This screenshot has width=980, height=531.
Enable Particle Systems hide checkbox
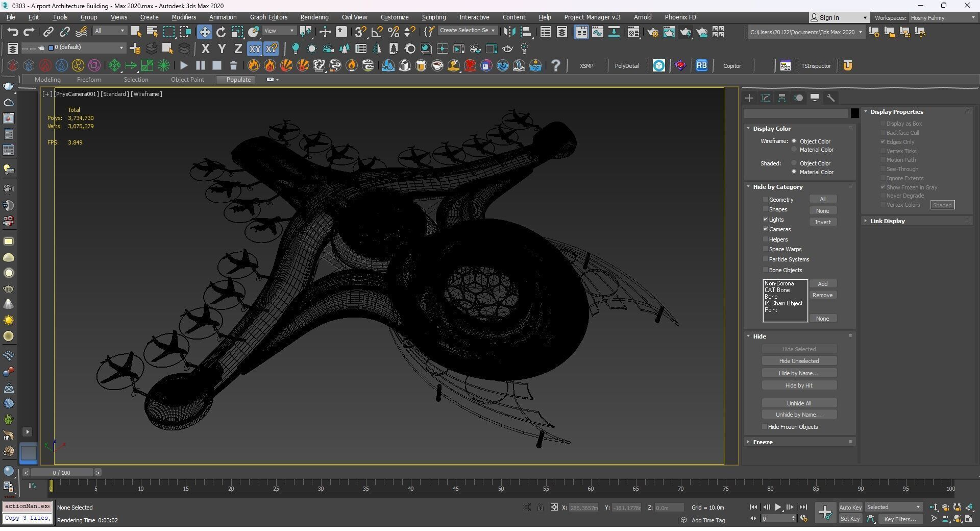coord(766,259)
